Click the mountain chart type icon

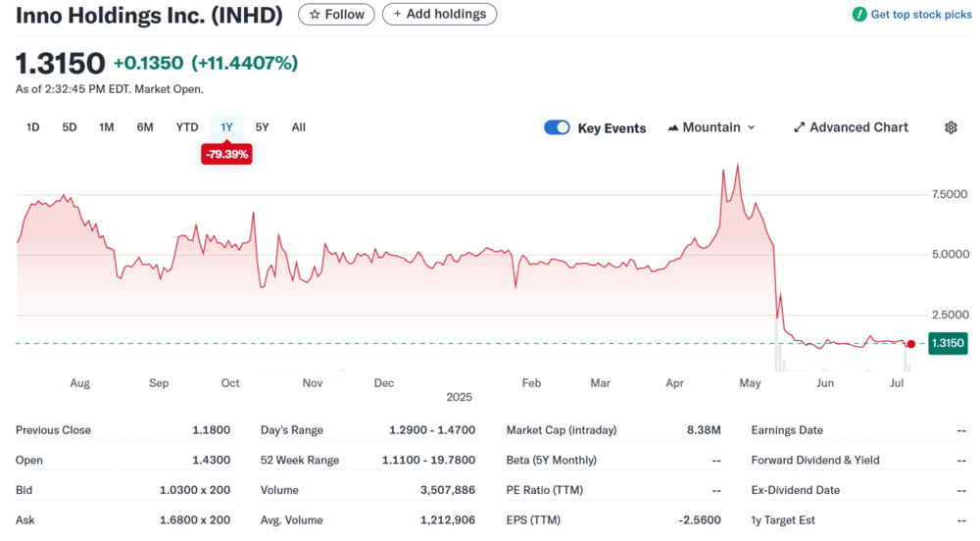tap(672, 127)
